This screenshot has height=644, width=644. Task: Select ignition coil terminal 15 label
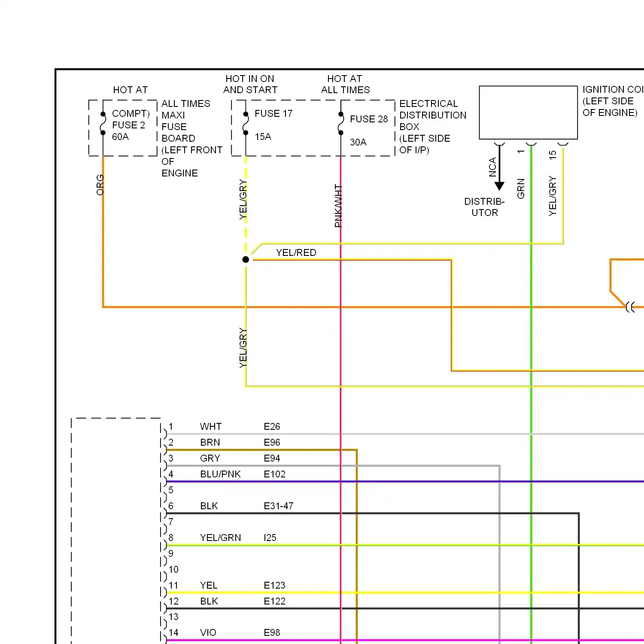point(553,155)
